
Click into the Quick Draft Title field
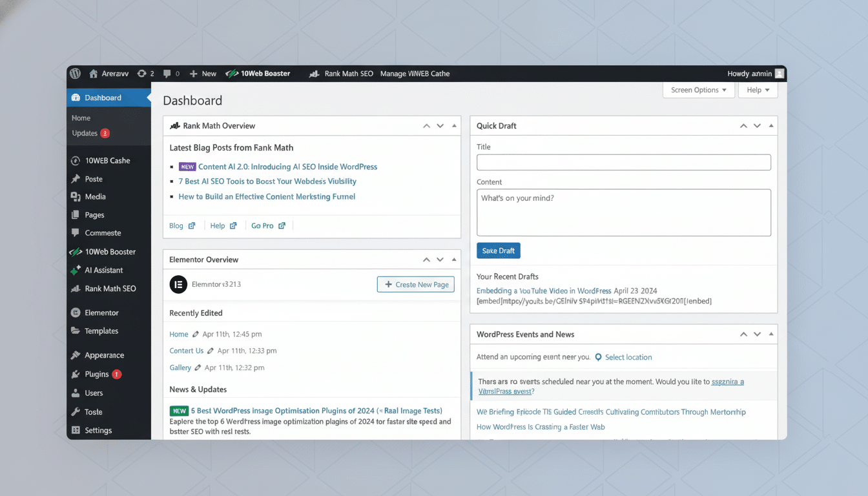click(x=623, y=162)
